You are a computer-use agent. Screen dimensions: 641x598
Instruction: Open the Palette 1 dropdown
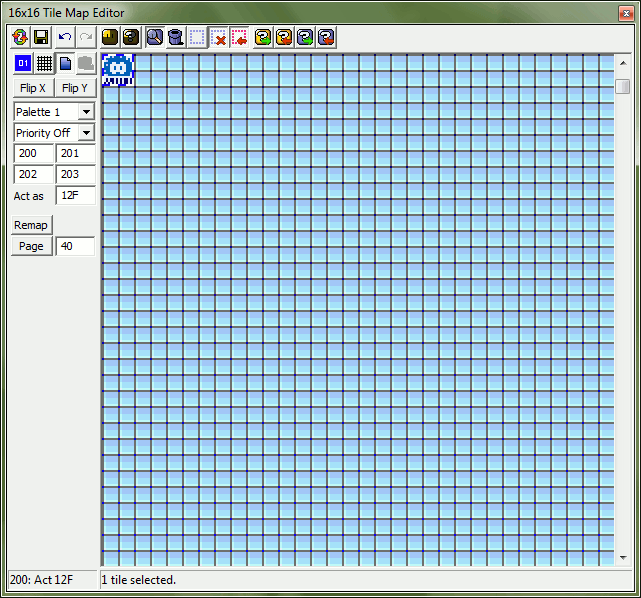point(54,112)
